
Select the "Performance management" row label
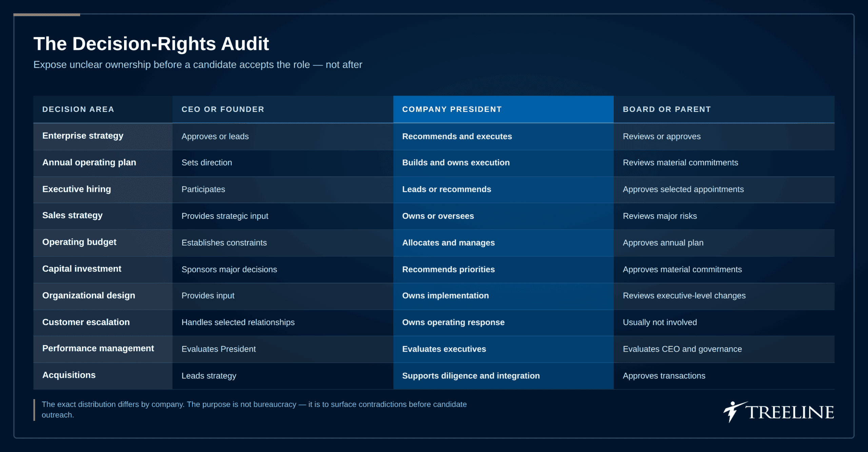click(x=98, y=348)
